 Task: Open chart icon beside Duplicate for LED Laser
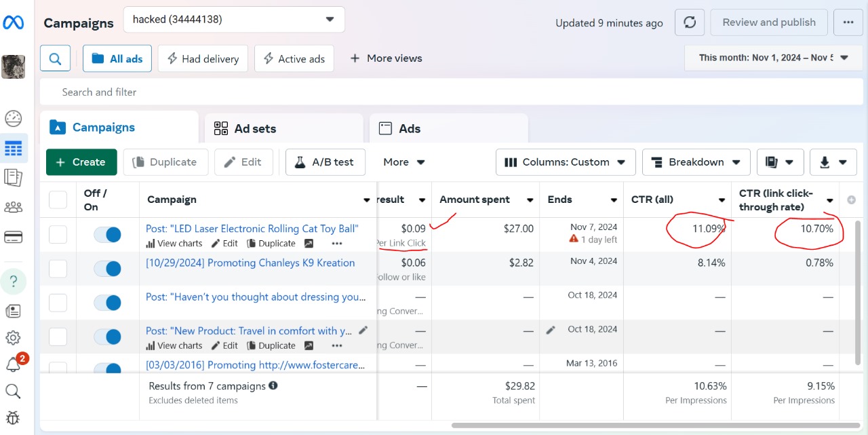click(x=309, y=244)
